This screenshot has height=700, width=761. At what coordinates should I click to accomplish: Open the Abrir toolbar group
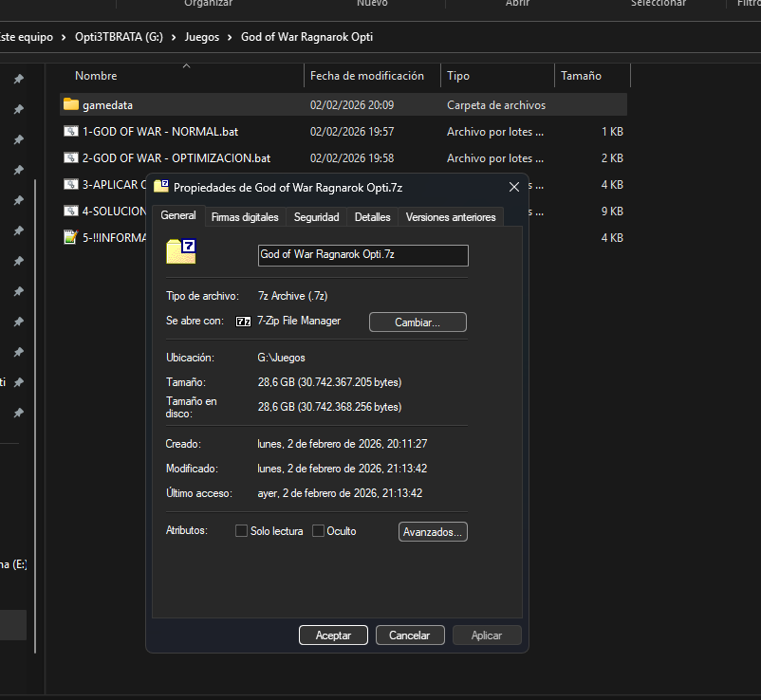517,4
